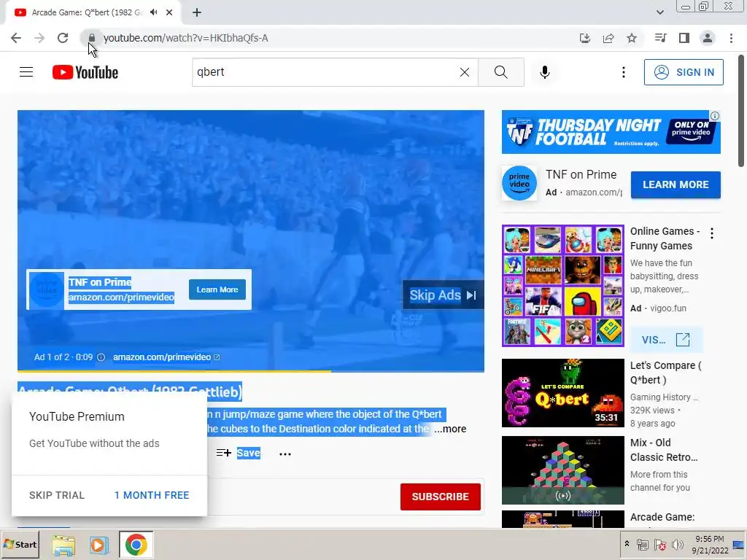Start voice search with the microphone
Screen dimensions: 747x560
(x=545, y=72)
